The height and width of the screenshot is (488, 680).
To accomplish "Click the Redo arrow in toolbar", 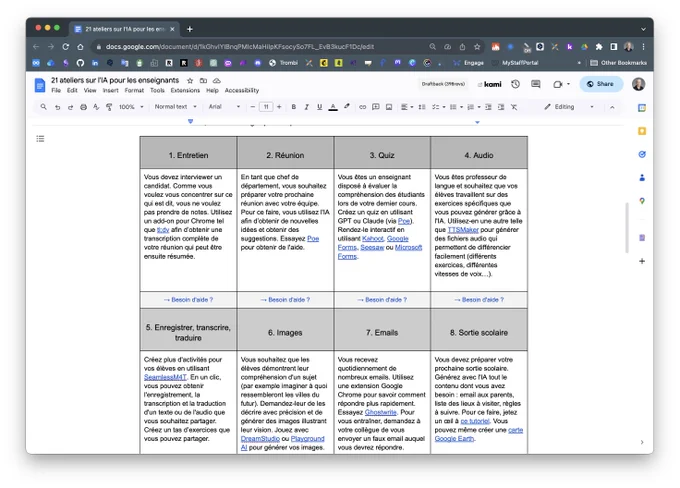I will tap(70, 107).
